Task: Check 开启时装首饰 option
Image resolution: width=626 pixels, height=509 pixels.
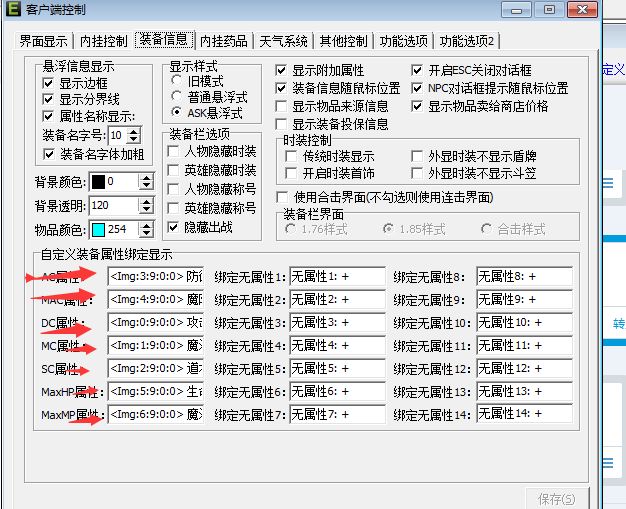Action: click(291, 173)
